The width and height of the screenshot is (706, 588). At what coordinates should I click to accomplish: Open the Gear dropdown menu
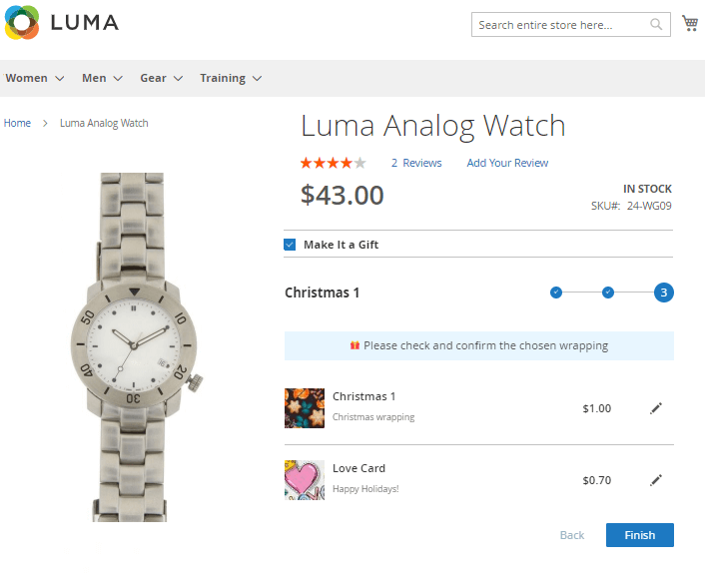(x=161, y=78)
